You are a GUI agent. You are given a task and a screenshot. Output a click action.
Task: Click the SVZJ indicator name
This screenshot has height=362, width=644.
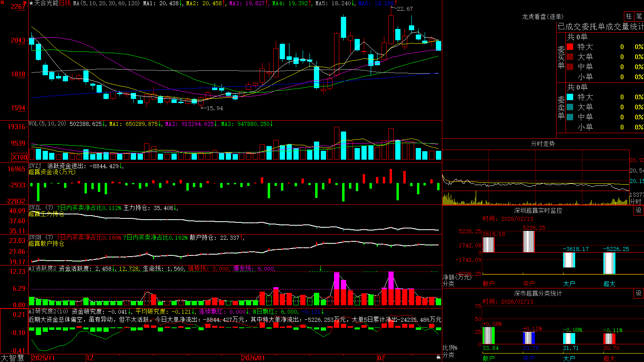35,166
